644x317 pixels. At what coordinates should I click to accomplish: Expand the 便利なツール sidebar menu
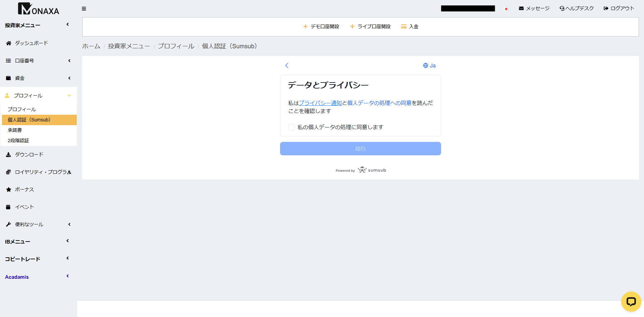(x=38, y=224)
